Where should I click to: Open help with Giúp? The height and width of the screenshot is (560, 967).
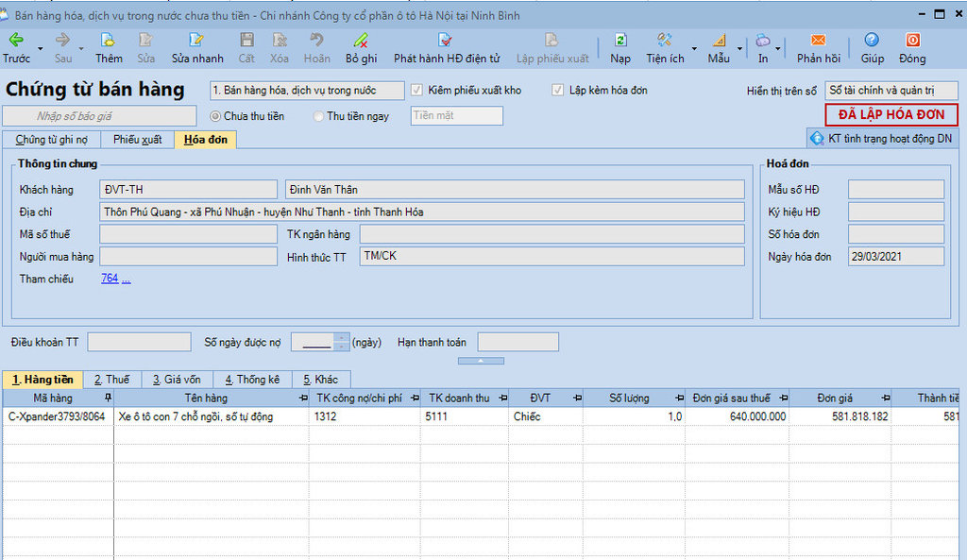(872, 48)
